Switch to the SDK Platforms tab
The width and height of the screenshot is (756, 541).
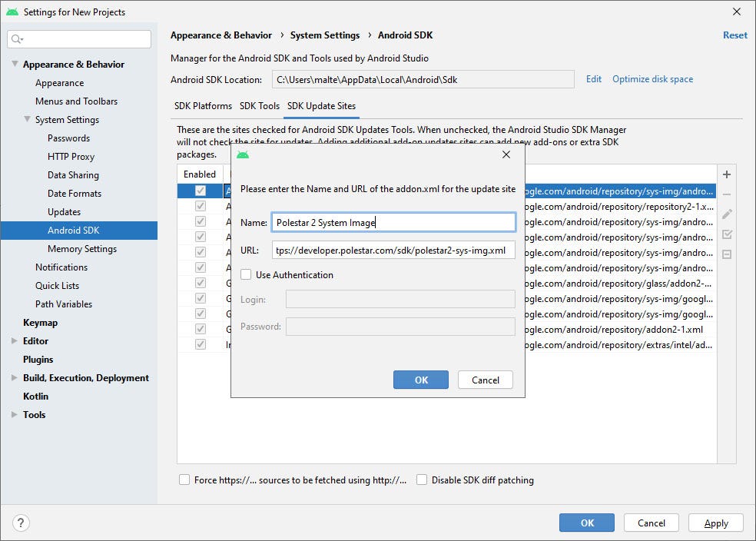click(203, 106)
